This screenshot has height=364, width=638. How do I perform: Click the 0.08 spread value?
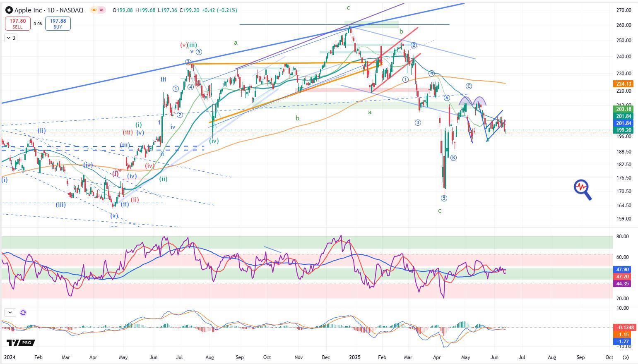coord(38,24)
